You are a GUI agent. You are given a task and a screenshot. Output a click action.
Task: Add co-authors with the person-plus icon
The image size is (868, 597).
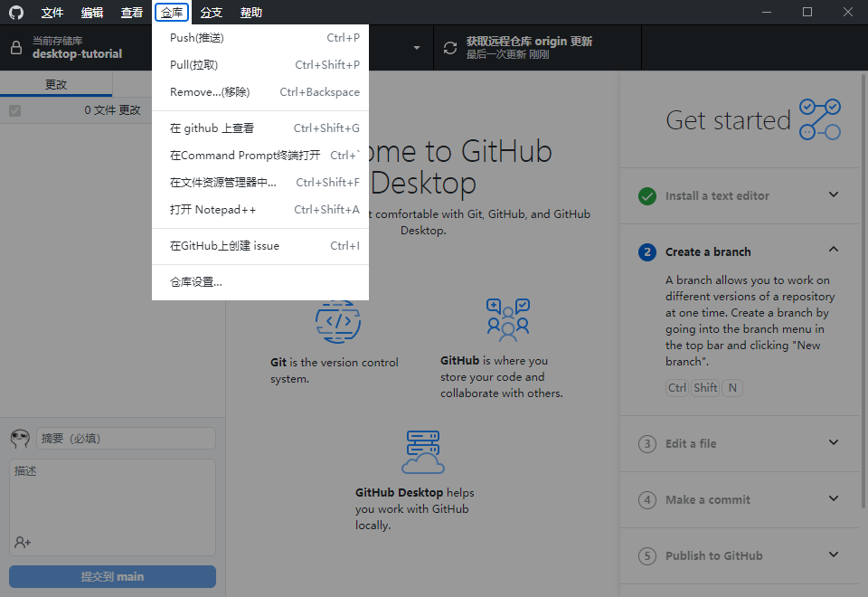pos(23,542)
